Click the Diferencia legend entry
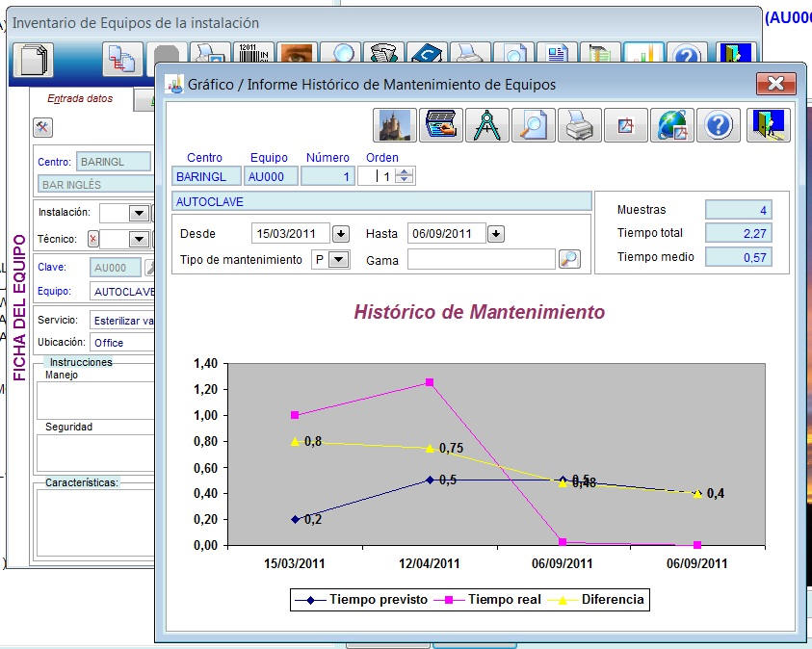Screen dimensions: 812x649 coord(595,599)
